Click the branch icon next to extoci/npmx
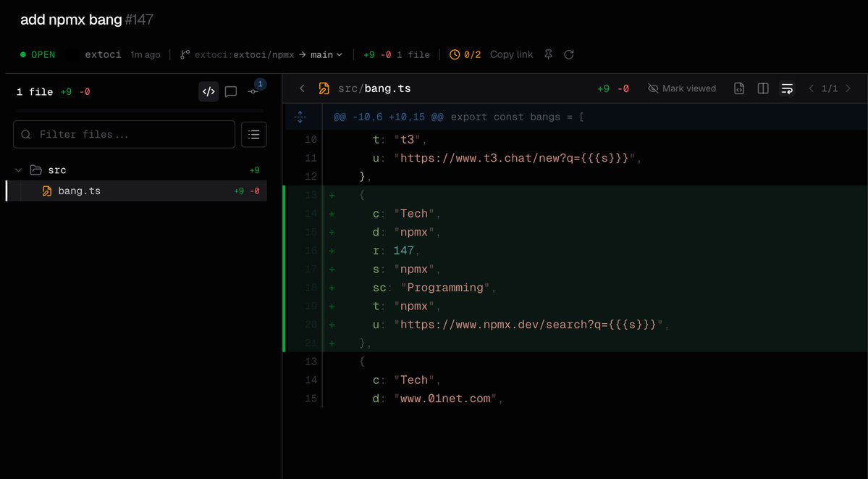Image resolution: width=868 pixels, height=479 pixels. 185,54
